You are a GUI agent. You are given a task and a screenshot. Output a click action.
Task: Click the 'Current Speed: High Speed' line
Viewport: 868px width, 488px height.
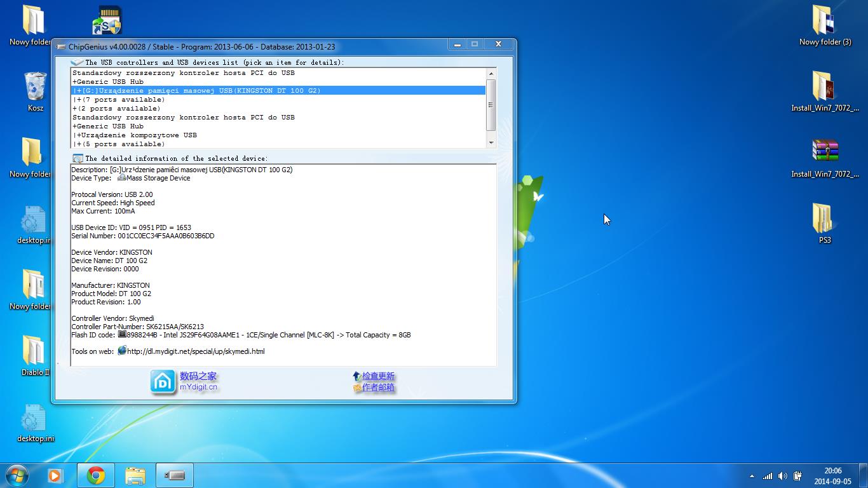point(113,203)
